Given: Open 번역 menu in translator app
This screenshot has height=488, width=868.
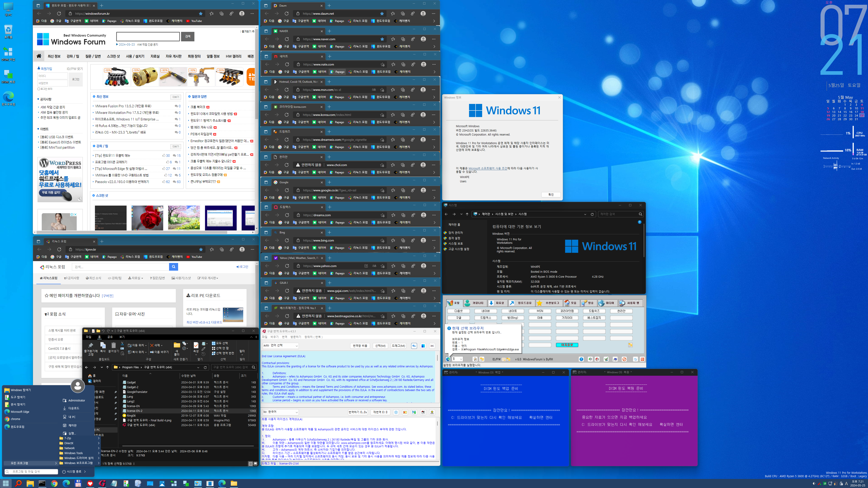Looking at the screenshot, I should point(284,337).
